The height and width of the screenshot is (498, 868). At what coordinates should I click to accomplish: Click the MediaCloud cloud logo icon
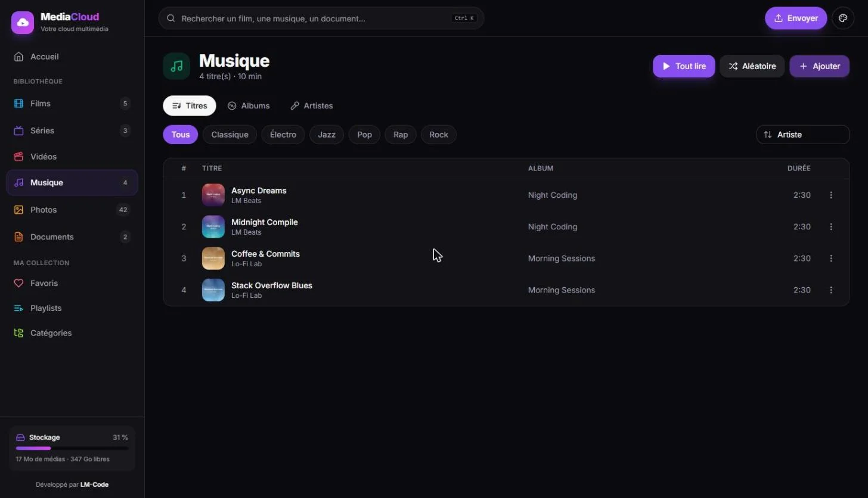(23, 23)
